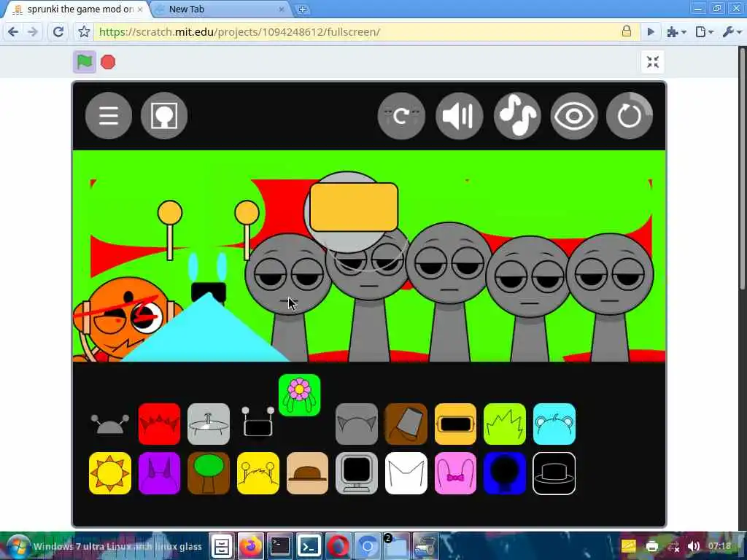Go back to previous page

[13, 32]
